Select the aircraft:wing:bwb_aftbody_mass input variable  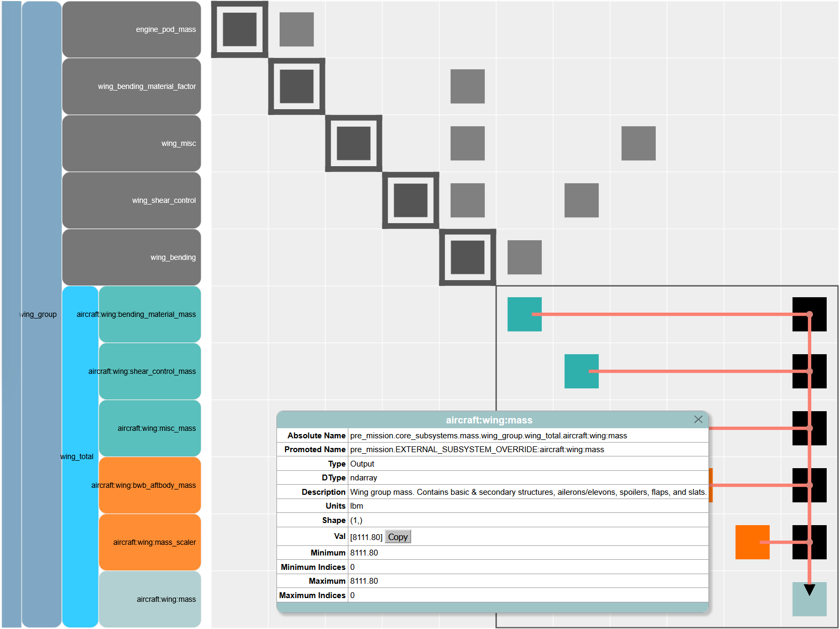point(150,485)
